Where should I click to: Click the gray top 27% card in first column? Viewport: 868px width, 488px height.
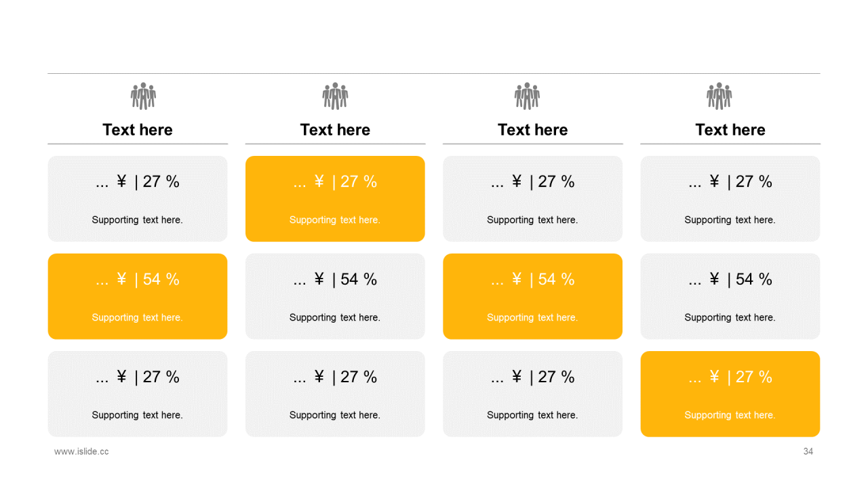pyautogui.click(x=138, y=199)
